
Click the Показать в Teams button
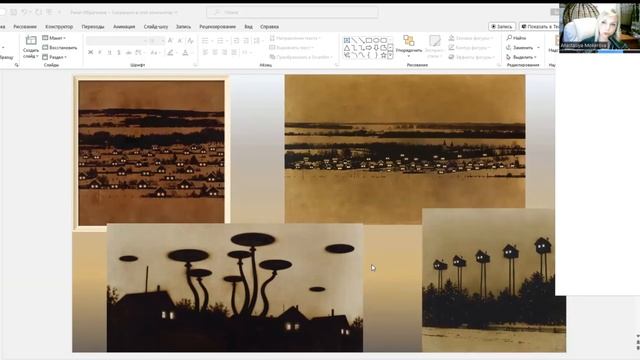pyautogui.click(x=539, y=27)
